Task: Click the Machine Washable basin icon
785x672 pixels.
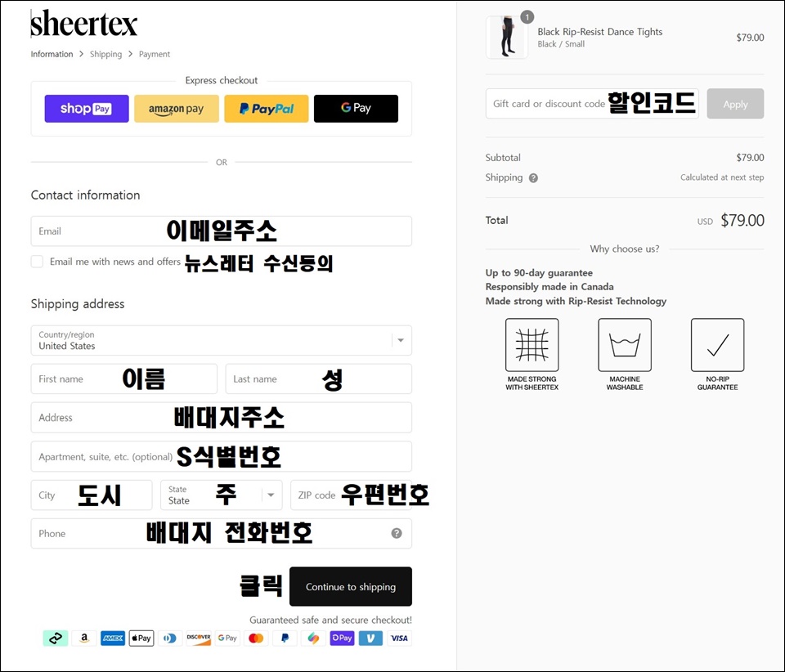Action: 625,345
